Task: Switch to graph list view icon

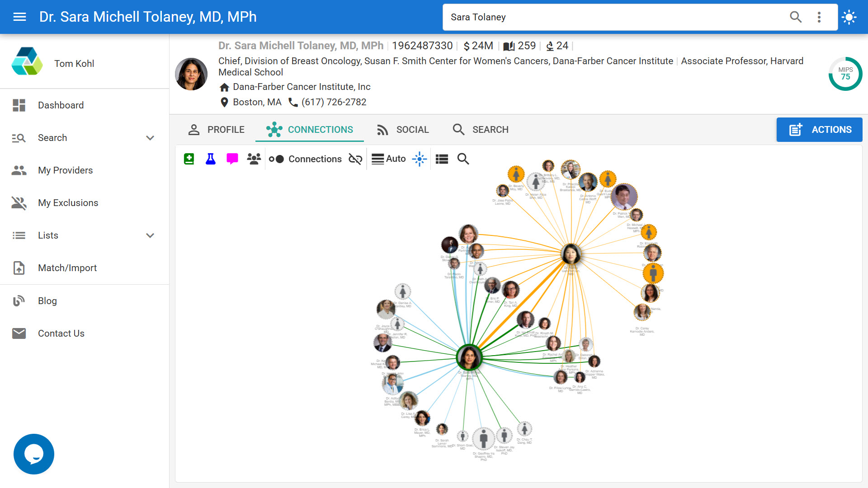Action: [x=442, y=159]
